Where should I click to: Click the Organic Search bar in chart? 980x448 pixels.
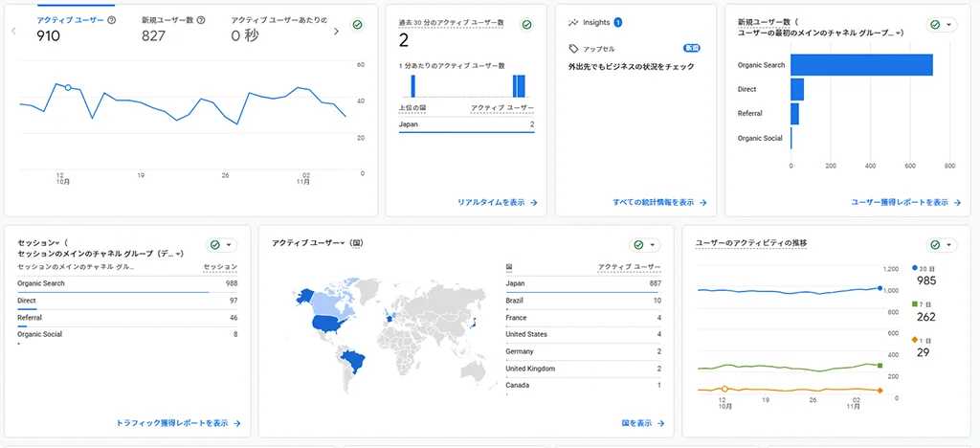point(861,65)
